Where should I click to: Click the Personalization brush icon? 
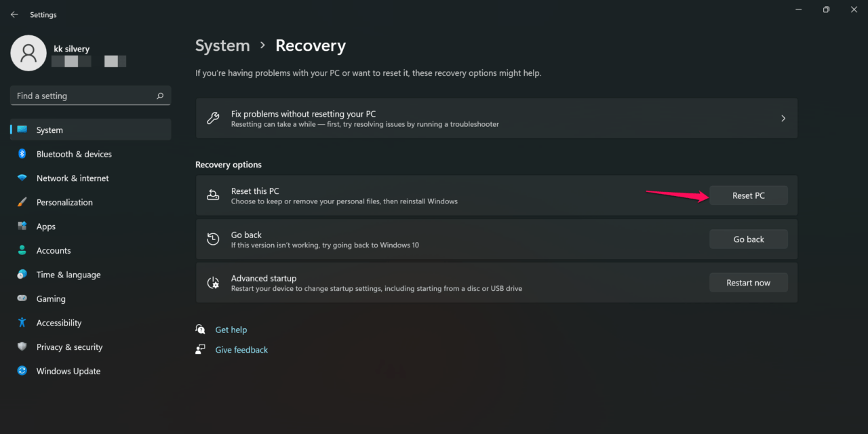click(21, 202)
